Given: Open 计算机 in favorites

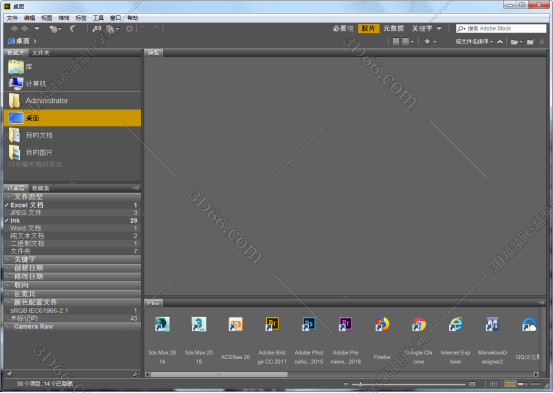Looking at the screenshot, I should coord(72,84).
